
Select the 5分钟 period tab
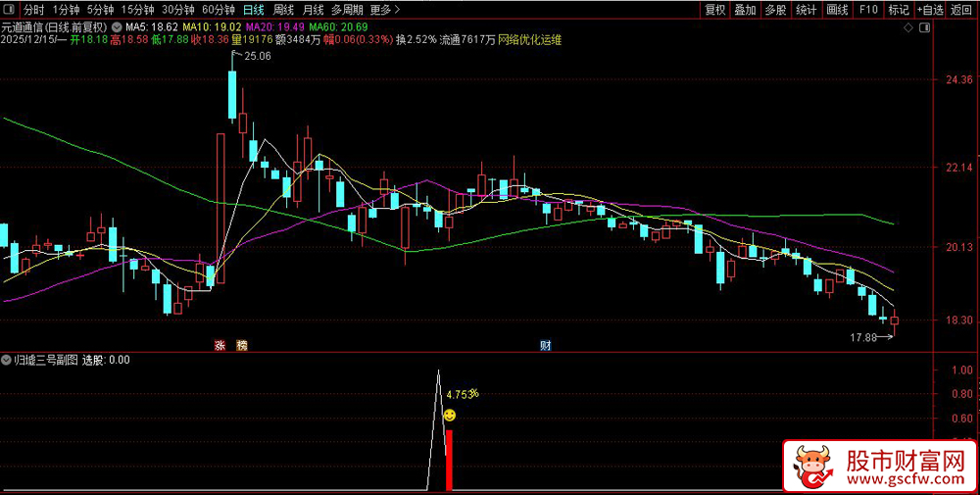coord(101,10)
